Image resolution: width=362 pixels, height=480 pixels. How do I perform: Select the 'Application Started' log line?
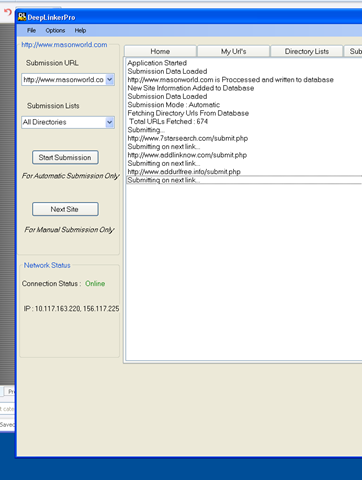157,63
